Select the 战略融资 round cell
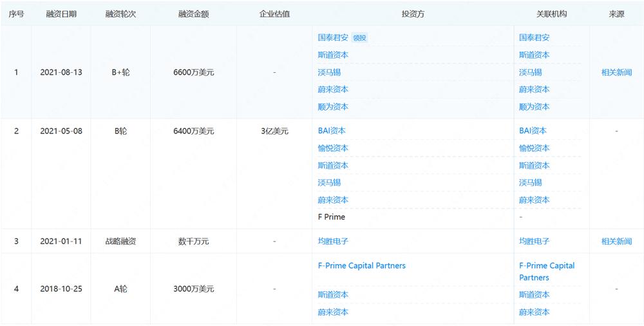This screenshot has width=644, height=326. click(120, 242)
